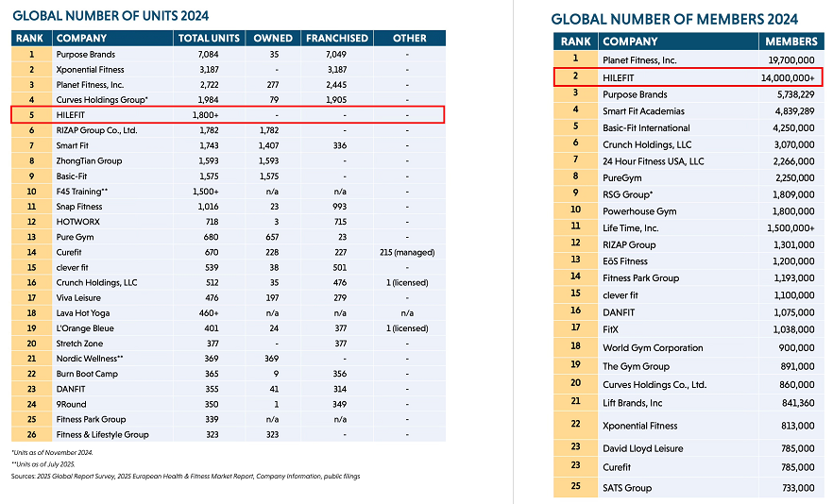Click 'Planet Fitness, Inc.' in units table
This screenshot has width=833, height=504.
click(90, 85)
